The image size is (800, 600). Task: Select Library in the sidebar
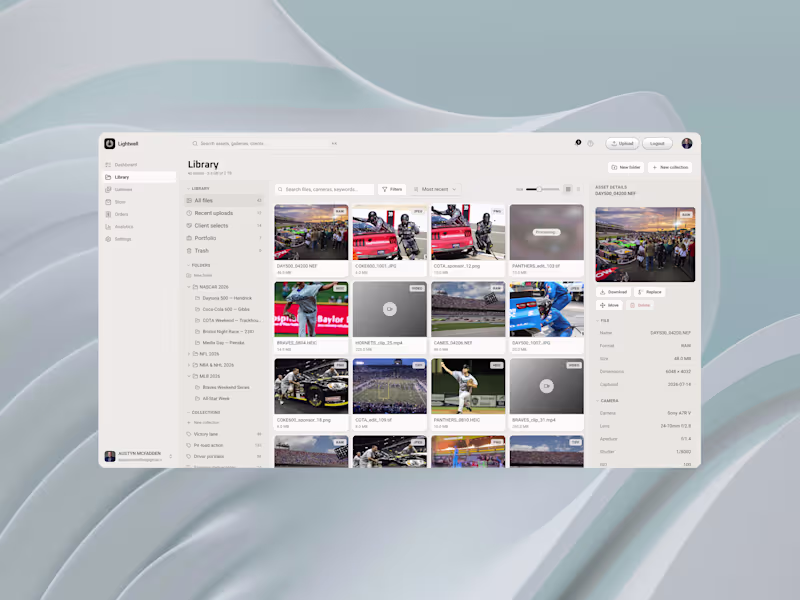coord(139,177)
